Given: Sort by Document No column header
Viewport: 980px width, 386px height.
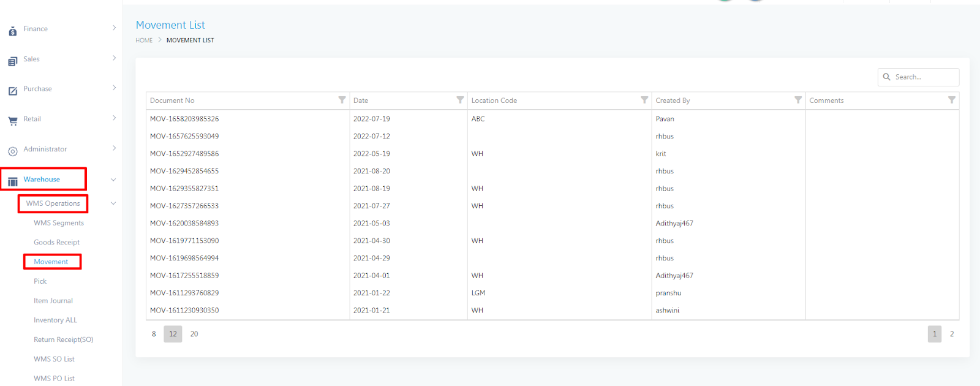Looking at the screenshot, I should tap(172, 100).
